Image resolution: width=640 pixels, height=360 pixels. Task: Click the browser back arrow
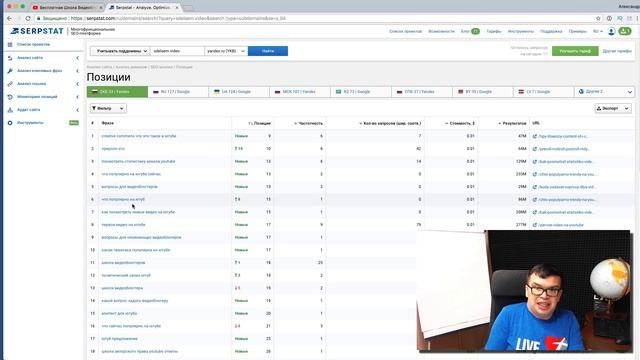[x=9, y=18]
